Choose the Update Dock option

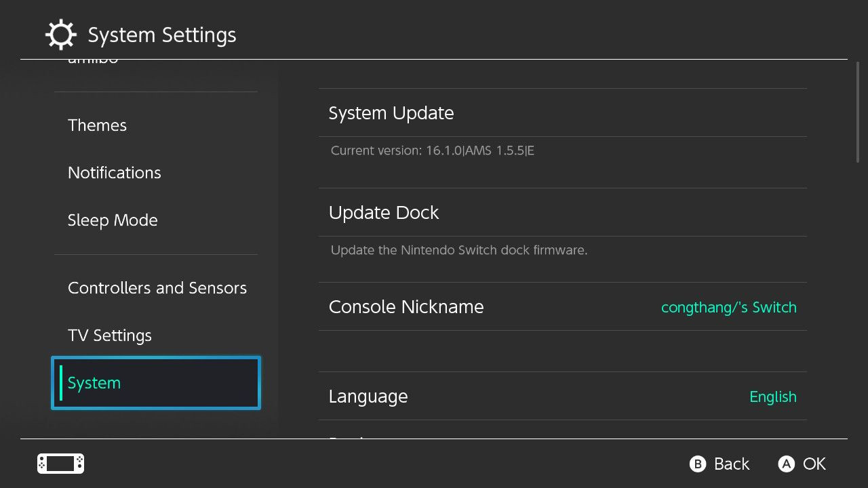tap(384, 213)
